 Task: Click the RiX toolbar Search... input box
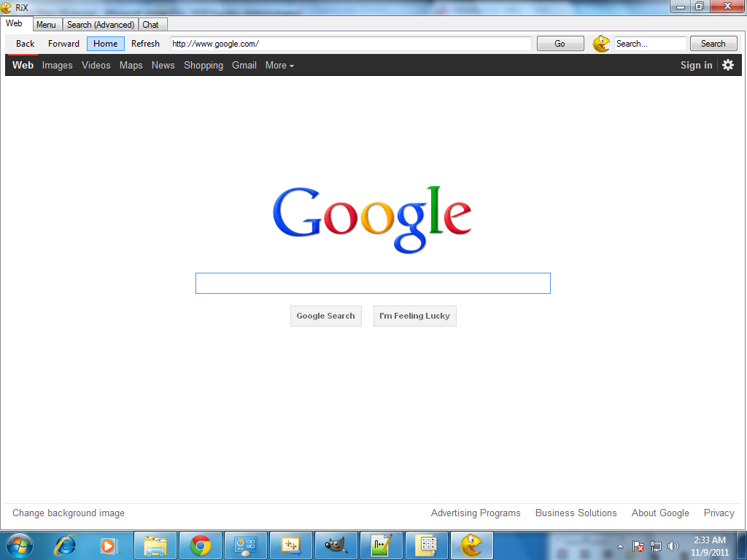tap(650, 44)
